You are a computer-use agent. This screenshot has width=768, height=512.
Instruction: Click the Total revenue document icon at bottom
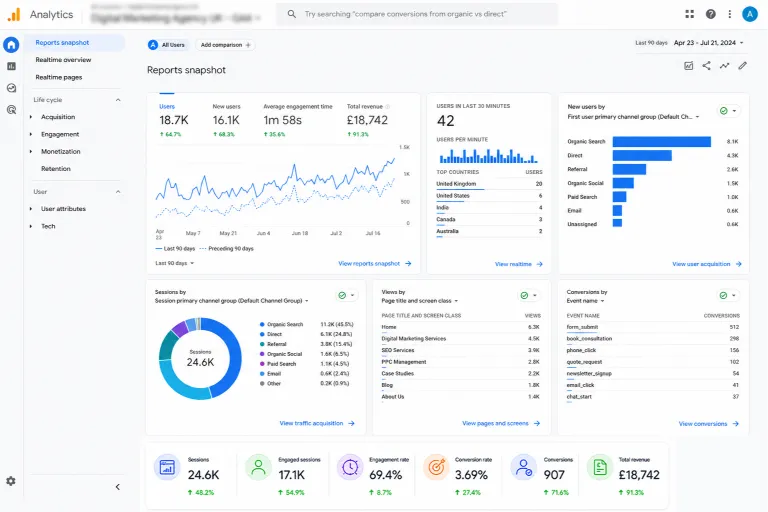tap(600, 467)
